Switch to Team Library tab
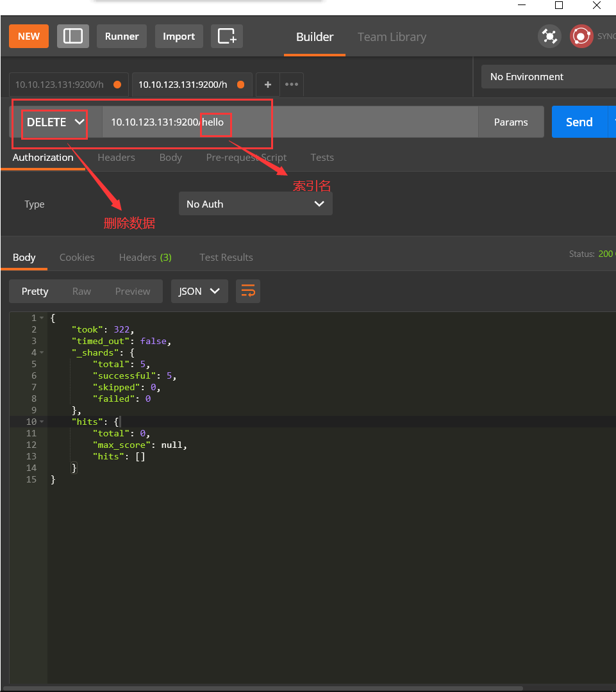616x692 pixels. (392, 37)
